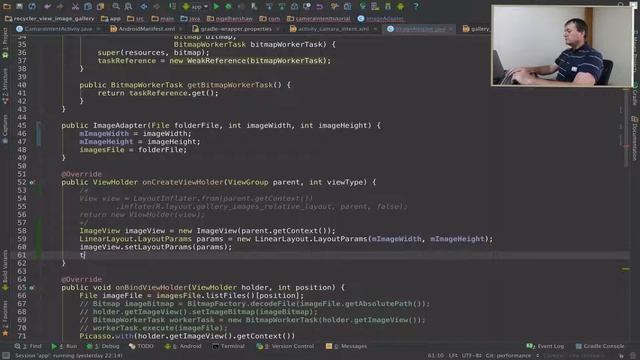Switch to gradle-wrapper.properties tab

(x=232, y=29)
